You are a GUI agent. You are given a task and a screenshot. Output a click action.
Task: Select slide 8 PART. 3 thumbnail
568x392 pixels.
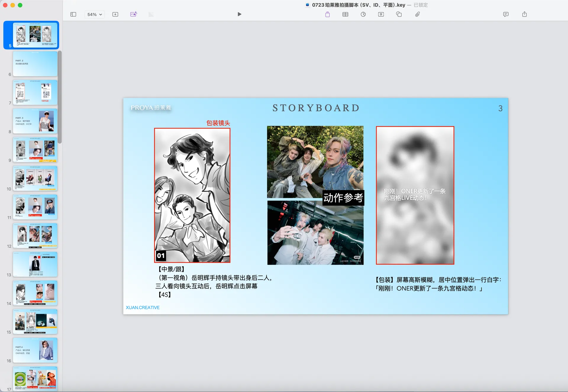pyautogui.click(x=35, y=121)
